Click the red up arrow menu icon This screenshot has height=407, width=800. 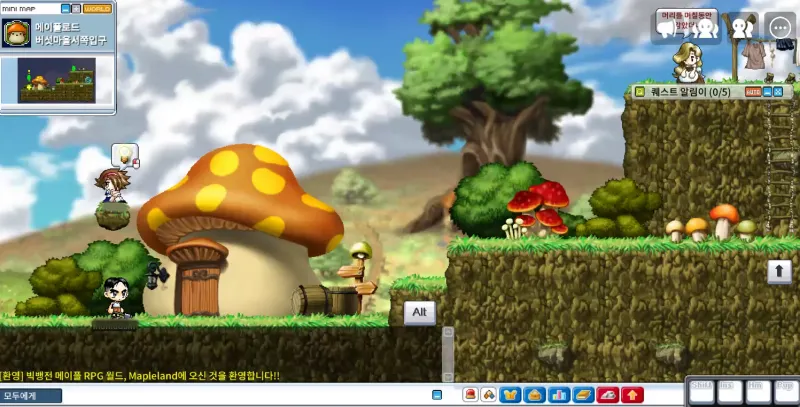pos(632,395)
